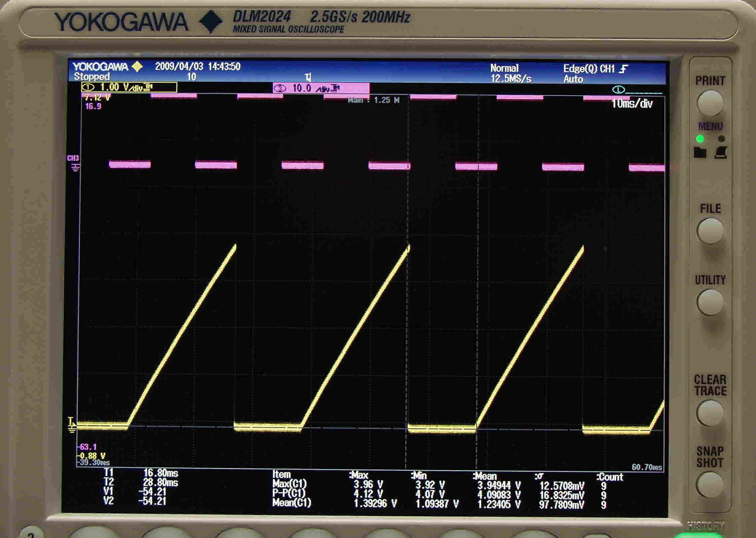Screen dimensions: 756x538
Task: Click the "10ms/div" timebase label
Action: [632, 104]
